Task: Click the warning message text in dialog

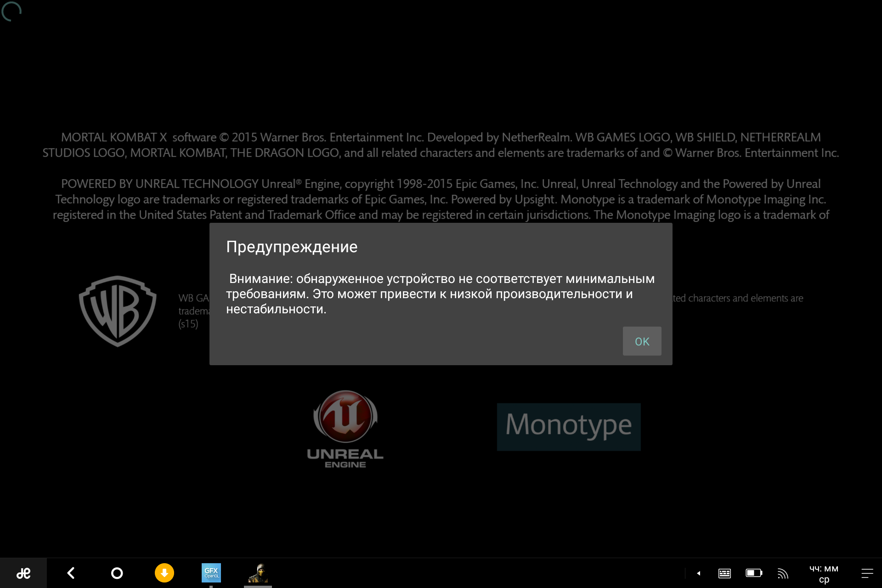Action: (441, 294)
